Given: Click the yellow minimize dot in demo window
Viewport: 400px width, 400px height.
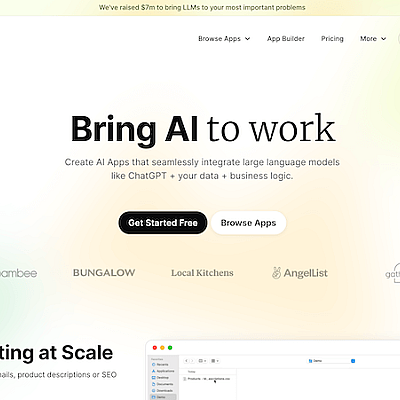Looking at the screenshot, I should 162,348.
